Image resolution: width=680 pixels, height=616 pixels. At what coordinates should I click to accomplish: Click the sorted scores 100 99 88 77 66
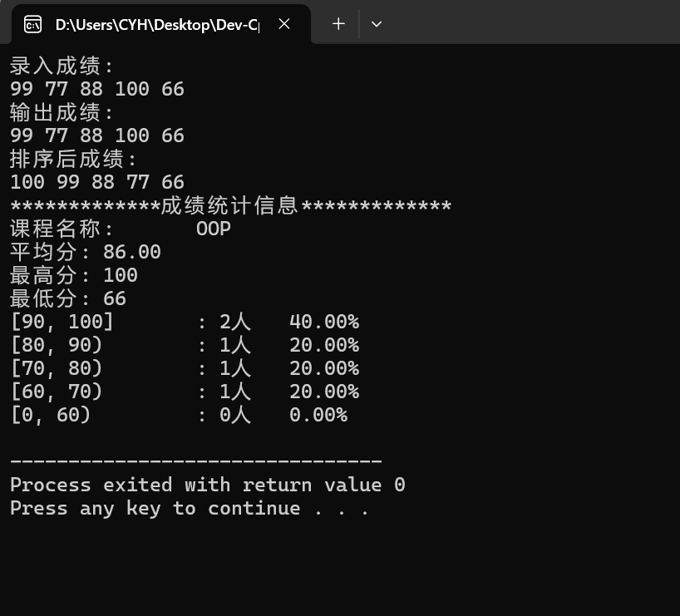[97, 182]
